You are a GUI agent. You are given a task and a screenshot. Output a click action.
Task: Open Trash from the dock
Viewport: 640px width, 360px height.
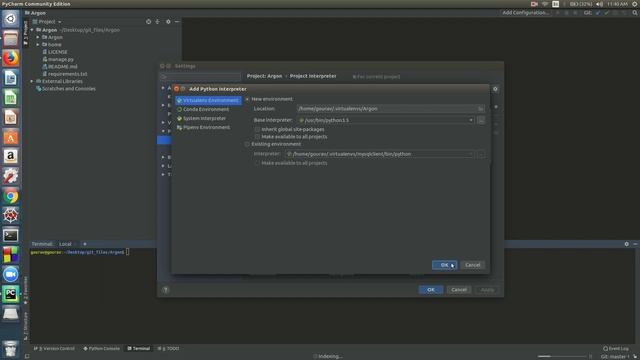(x=11, y=349)
